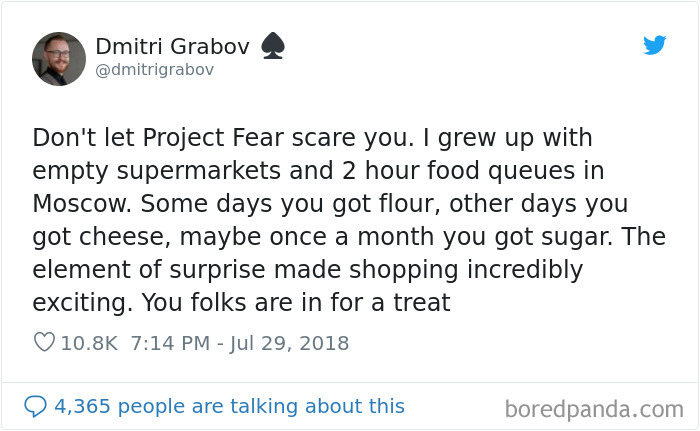Screen dimensions: 700x431
Task: Click the Twitter bird logo
Action: (654, 45)
